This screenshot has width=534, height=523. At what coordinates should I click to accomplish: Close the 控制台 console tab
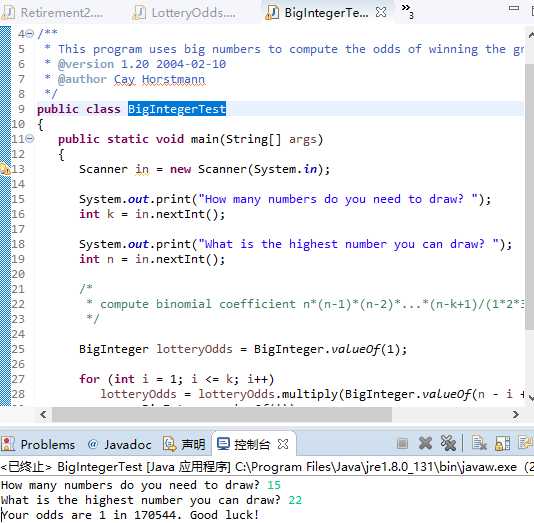pyautogui.click(x=283, y=444)
